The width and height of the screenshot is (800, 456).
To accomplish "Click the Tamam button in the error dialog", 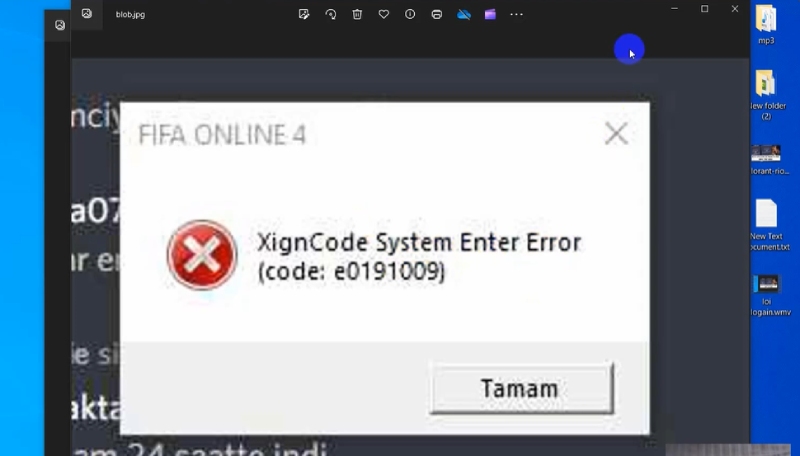I will (x=521, y=388).
